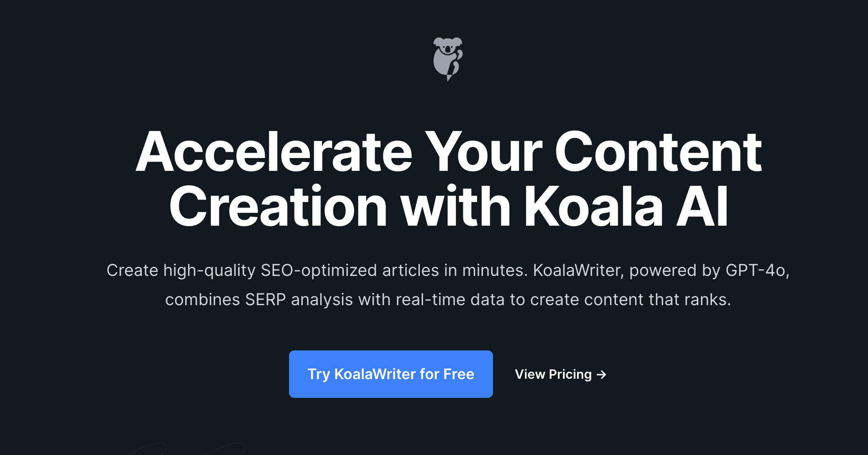Viewport: 868px width, 455px height.
Task: Click the word "Your" in the headline
Action: coord(484,152)
